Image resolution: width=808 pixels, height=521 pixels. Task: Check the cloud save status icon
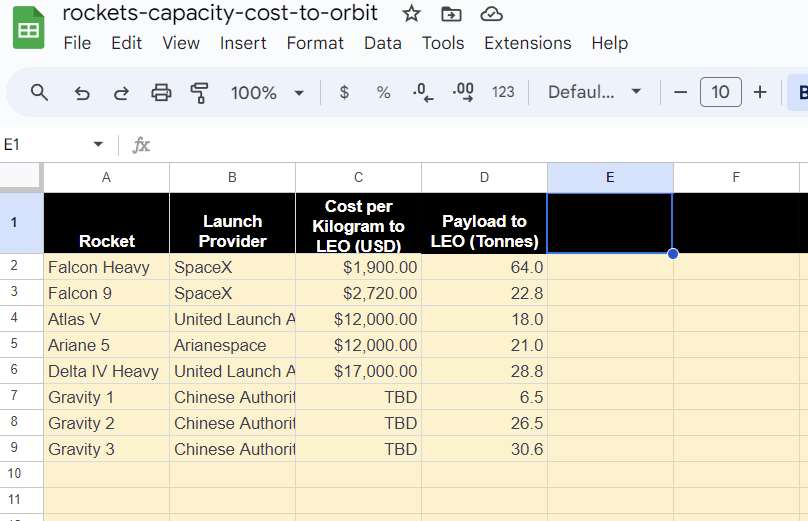pyautogui.click(x=491, y=14)
